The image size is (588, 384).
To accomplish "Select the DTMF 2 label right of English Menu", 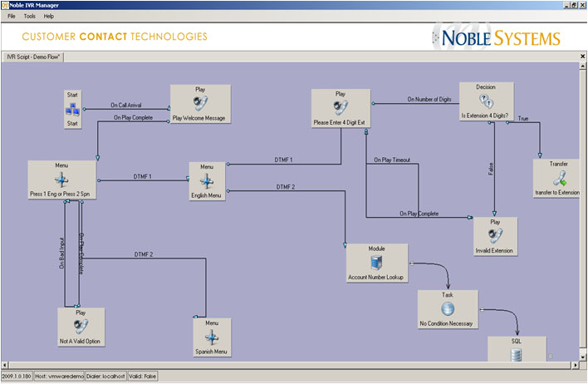I will [x=286, y=186].
